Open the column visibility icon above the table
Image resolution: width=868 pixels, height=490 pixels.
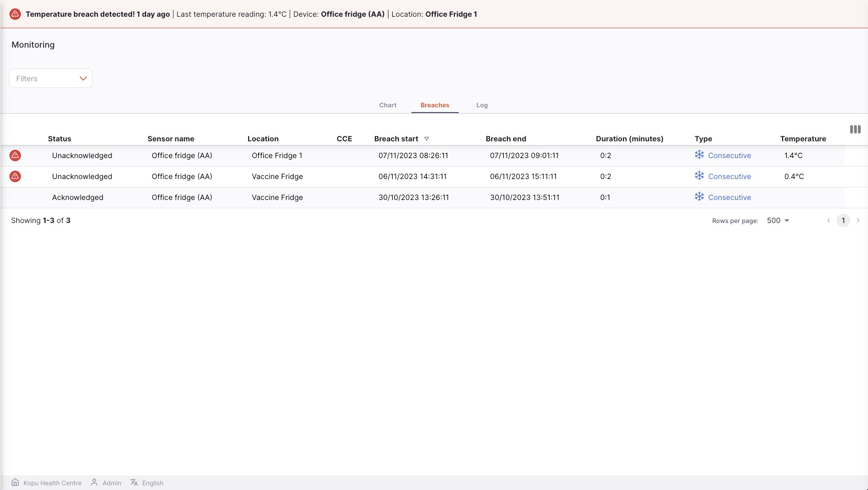(855, 129)
